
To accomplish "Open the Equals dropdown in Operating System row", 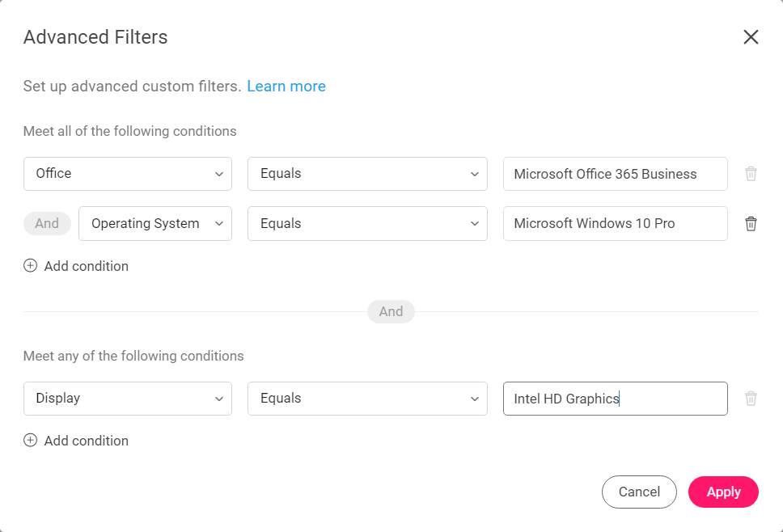I will 367,224.
